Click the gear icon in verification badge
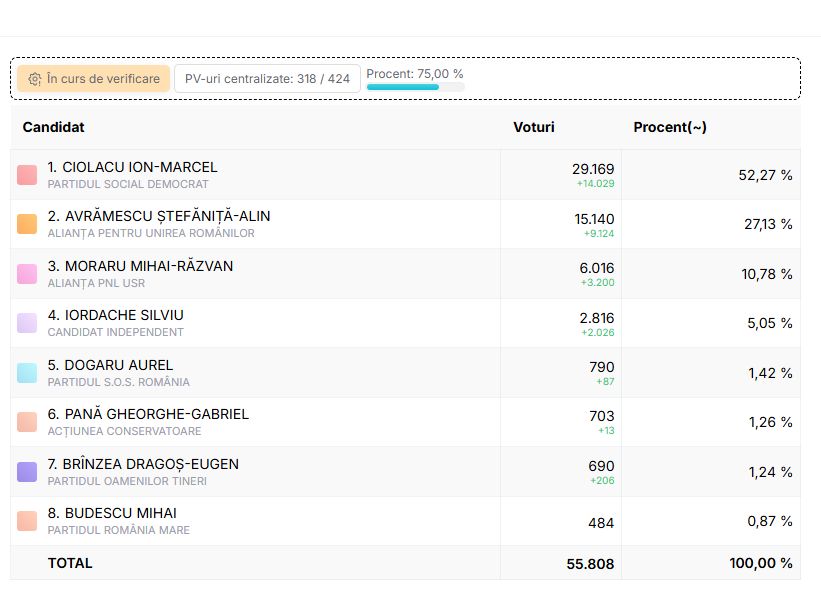 35,79
